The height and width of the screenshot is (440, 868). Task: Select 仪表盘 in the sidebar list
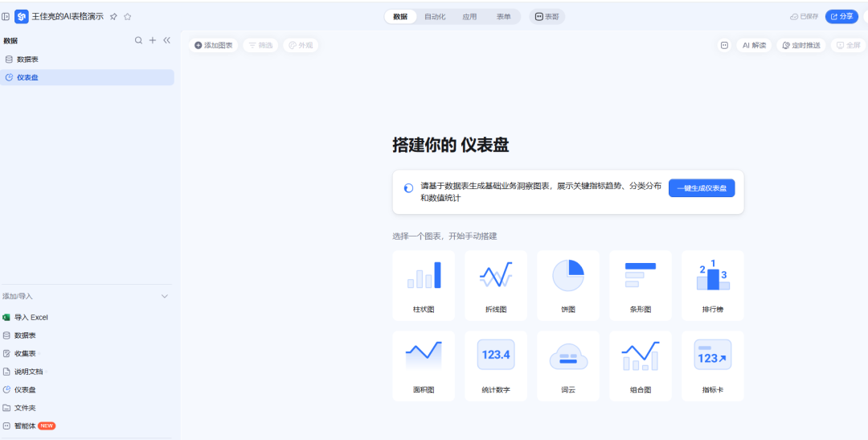click(88, 77)
